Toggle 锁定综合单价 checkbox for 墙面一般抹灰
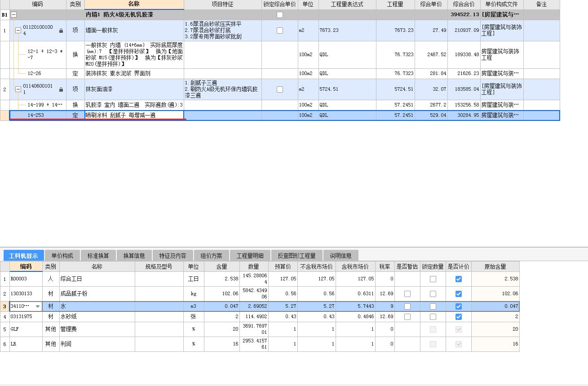Viewport: 588px width, 386px height. pyautogui.click(x=280, y=31)
